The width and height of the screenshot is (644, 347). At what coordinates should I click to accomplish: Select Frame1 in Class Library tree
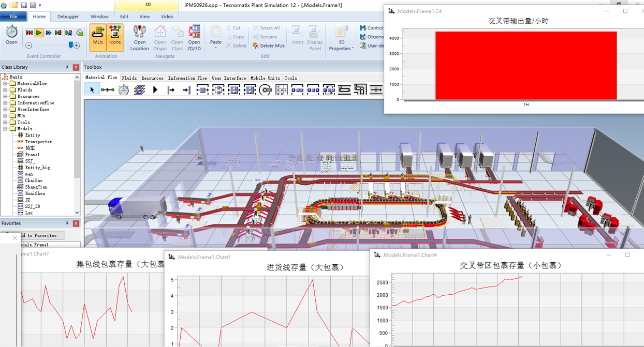coord(32,155)
